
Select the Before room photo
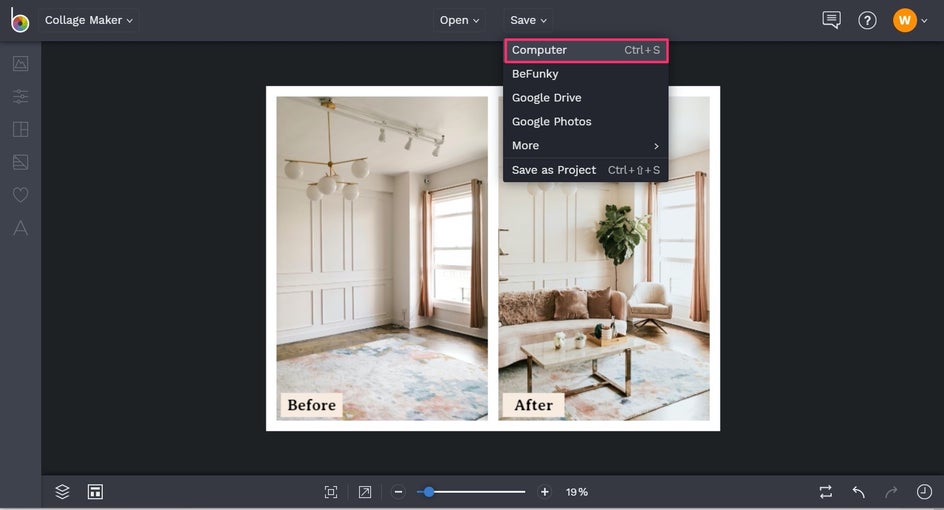tap(382, 258)
